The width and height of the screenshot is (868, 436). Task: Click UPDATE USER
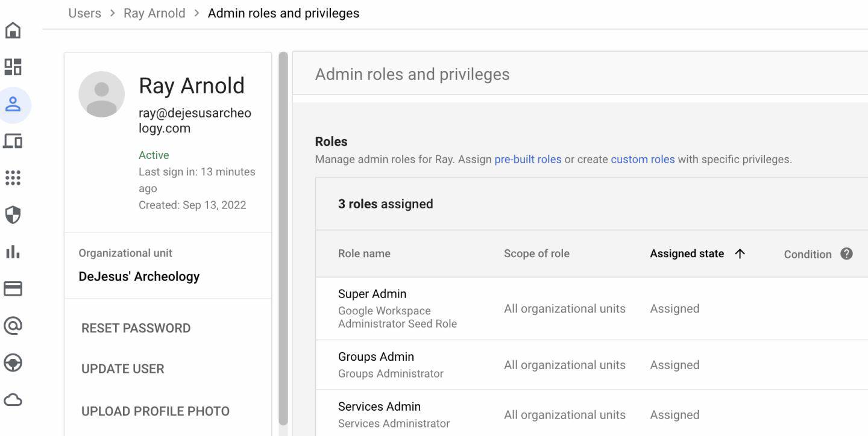point(122,369)
